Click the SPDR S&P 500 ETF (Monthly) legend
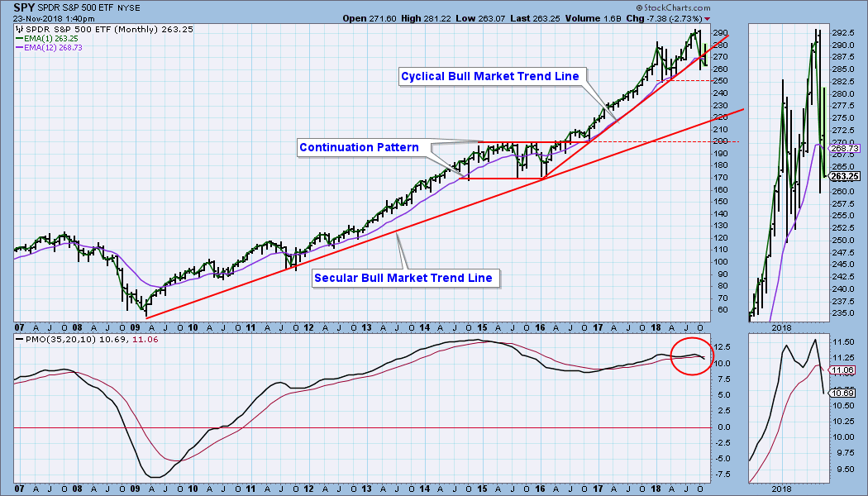Viewport: 868px width, 496px height. point(103,29)
